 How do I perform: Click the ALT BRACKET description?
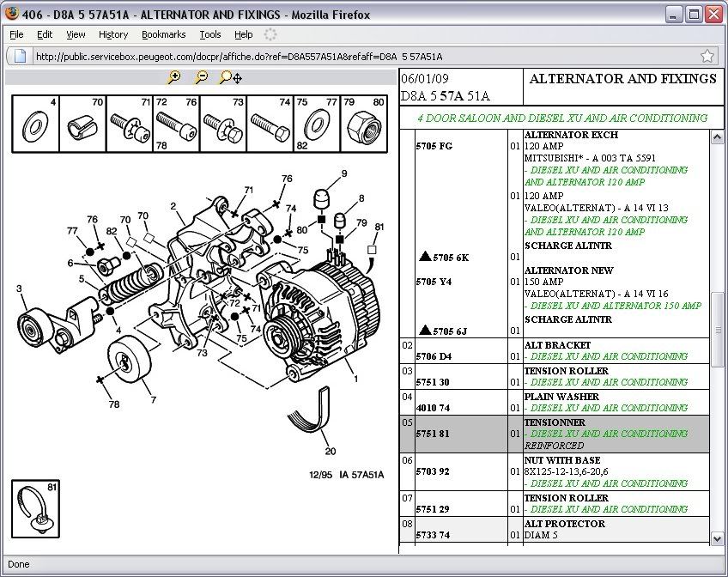click(557, 345)
